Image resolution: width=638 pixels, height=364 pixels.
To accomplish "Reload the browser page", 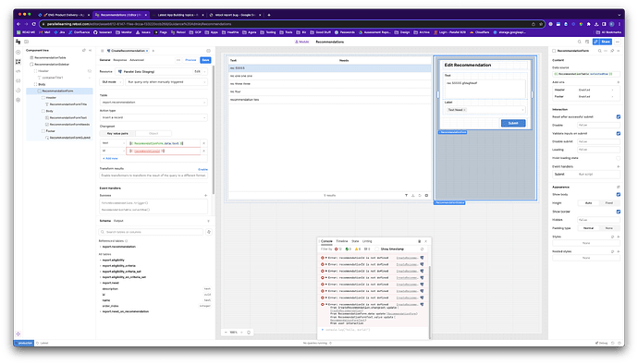I will coord(34,24).
